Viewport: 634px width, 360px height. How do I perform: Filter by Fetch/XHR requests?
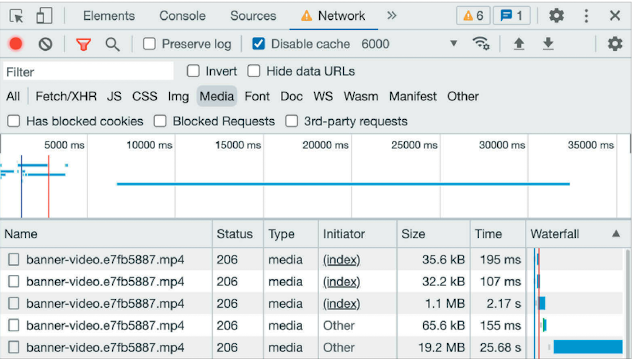(66, 96)
